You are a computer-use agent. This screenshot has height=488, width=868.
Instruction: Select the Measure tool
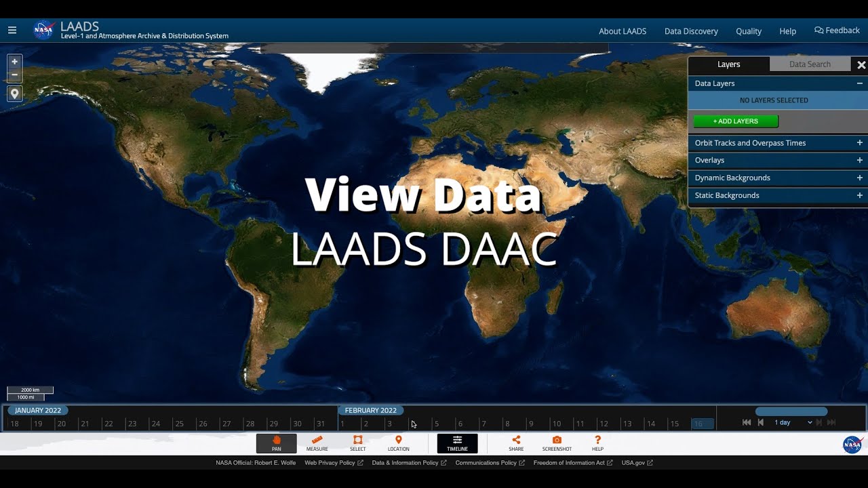317,443
